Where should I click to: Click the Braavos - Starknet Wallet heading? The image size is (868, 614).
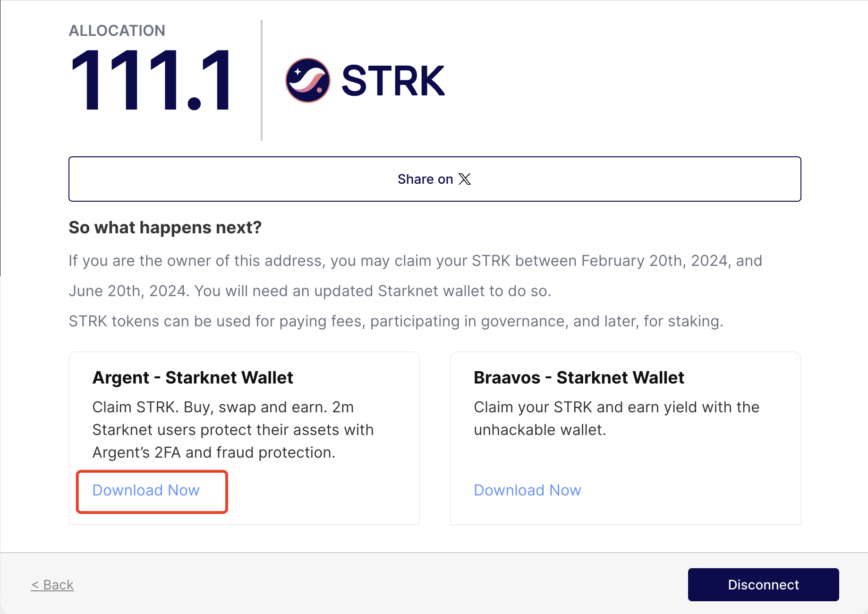[x=579, y=377]
